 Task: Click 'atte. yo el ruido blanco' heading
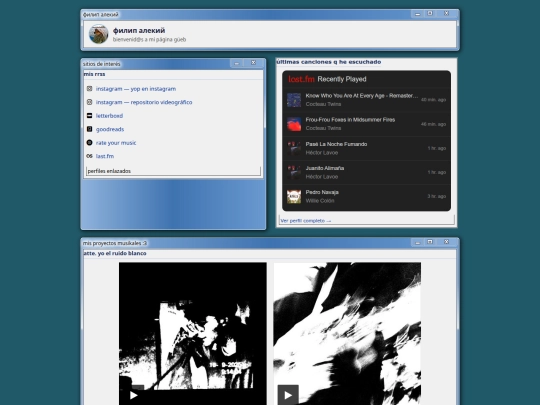click(115, 253)
